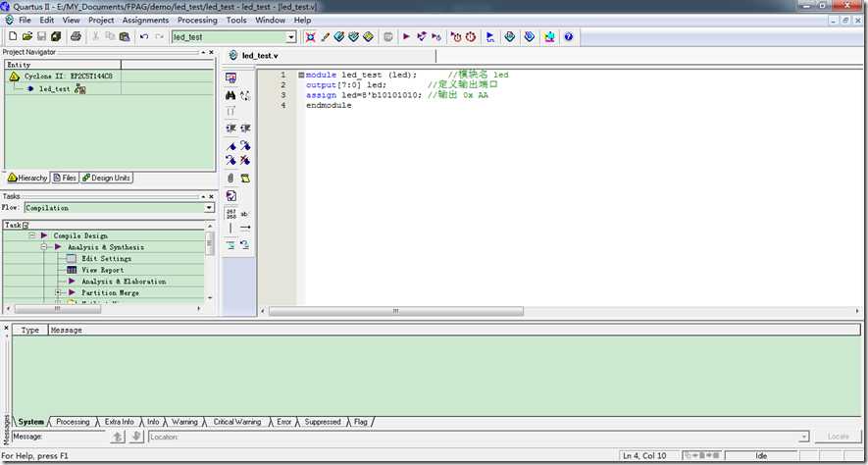Click the hierarchy icon next to led_test entity
The image size is (868, 465).
79,88
